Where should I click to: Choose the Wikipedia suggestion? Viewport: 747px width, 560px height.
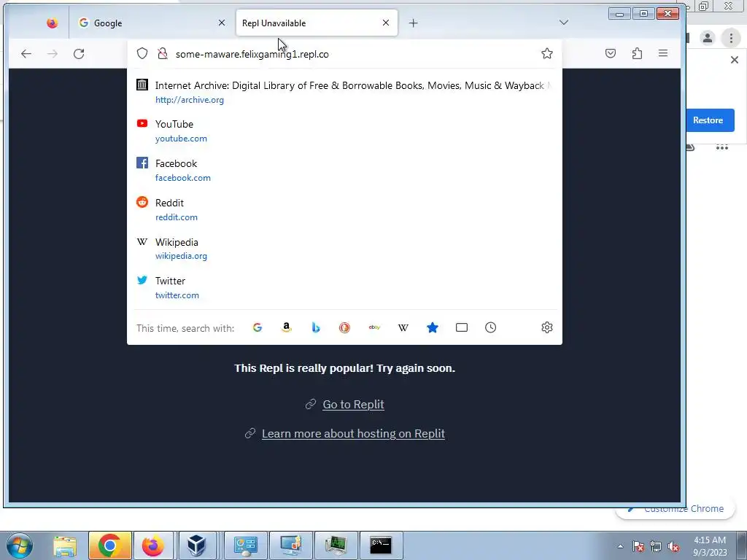coord(344,249)
